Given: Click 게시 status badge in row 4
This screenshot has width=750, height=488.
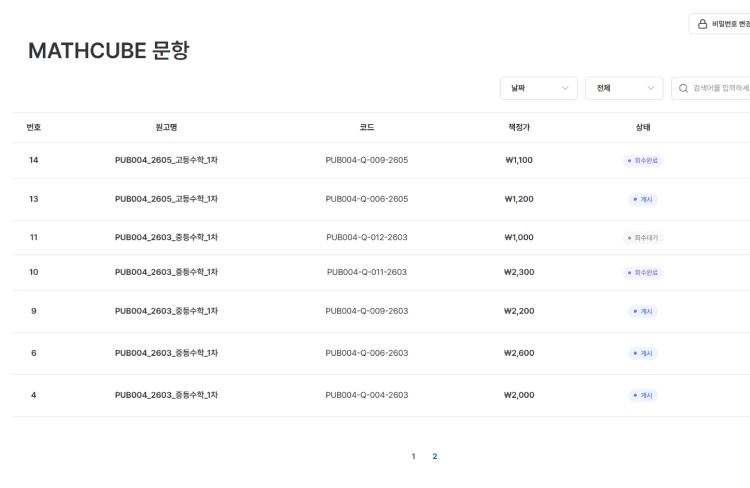Looking at the screenshot, I should (643, 396).
